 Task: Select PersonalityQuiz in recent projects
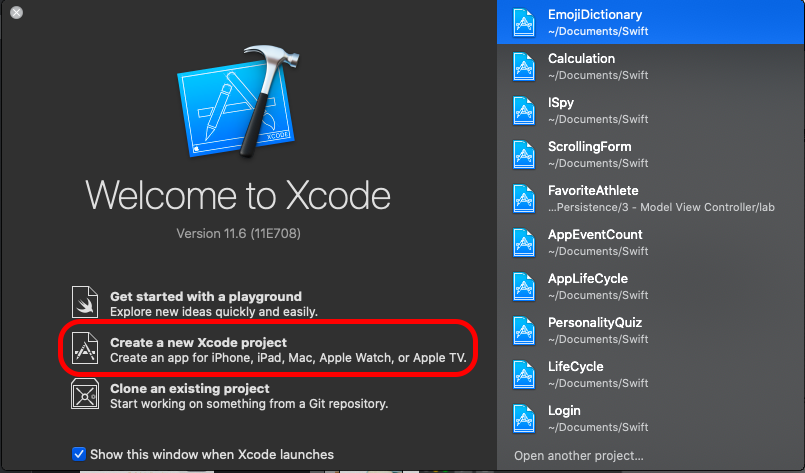pos(651,331)
